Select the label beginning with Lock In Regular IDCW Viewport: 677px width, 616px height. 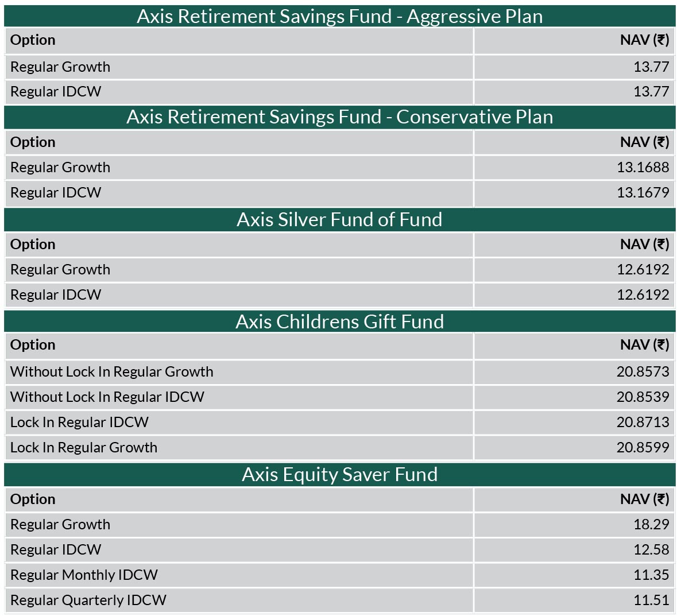79,422
